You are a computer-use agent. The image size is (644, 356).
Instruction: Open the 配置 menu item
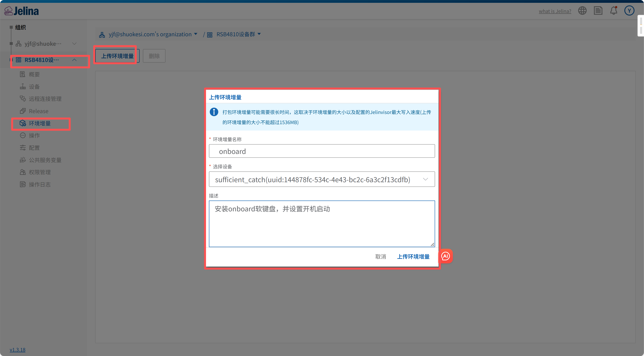(x=34, y=147)
